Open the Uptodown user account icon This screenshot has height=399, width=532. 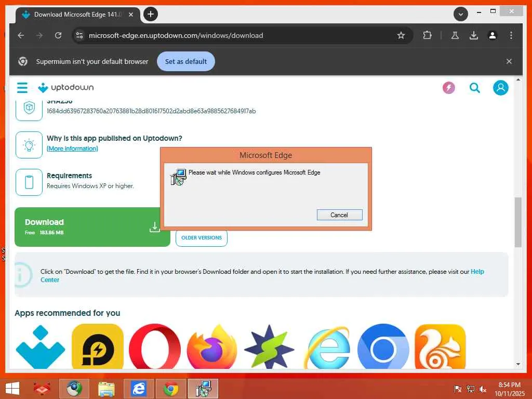(500, 88)
